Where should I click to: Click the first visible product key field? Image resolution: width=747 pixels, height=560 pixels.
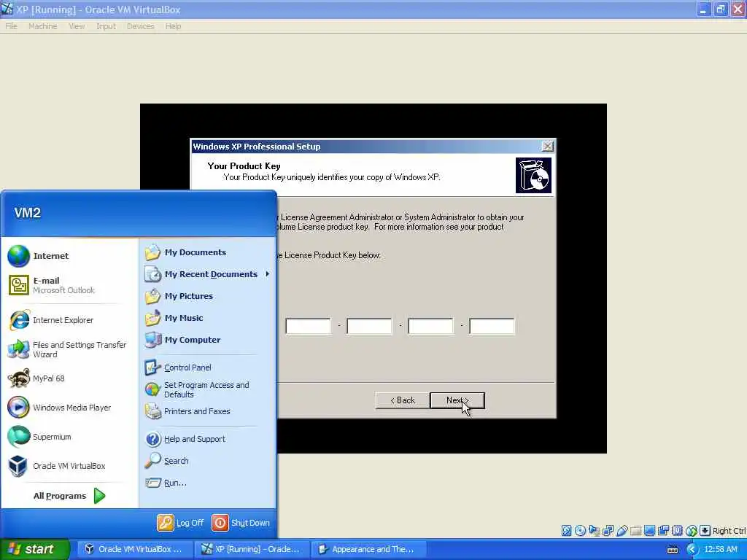(308, 326)
